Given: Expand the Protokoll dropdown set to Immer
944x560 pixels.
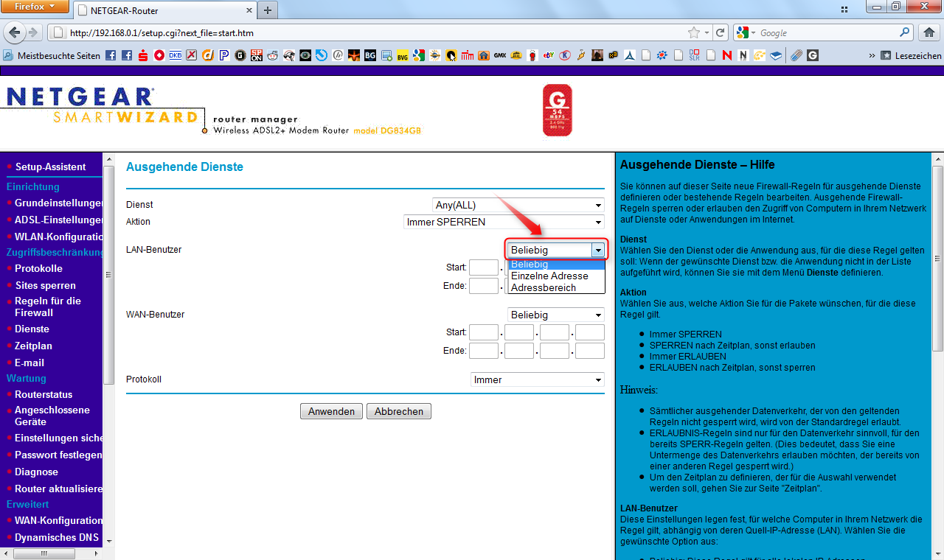Looking at the screenshot, I should [537, 379].
